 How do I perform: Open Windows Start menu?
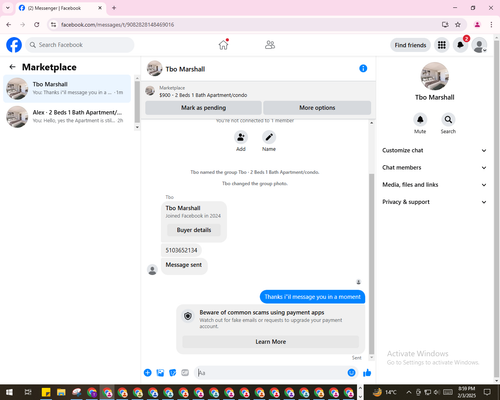pyautogui.click(x=9, y=392)
